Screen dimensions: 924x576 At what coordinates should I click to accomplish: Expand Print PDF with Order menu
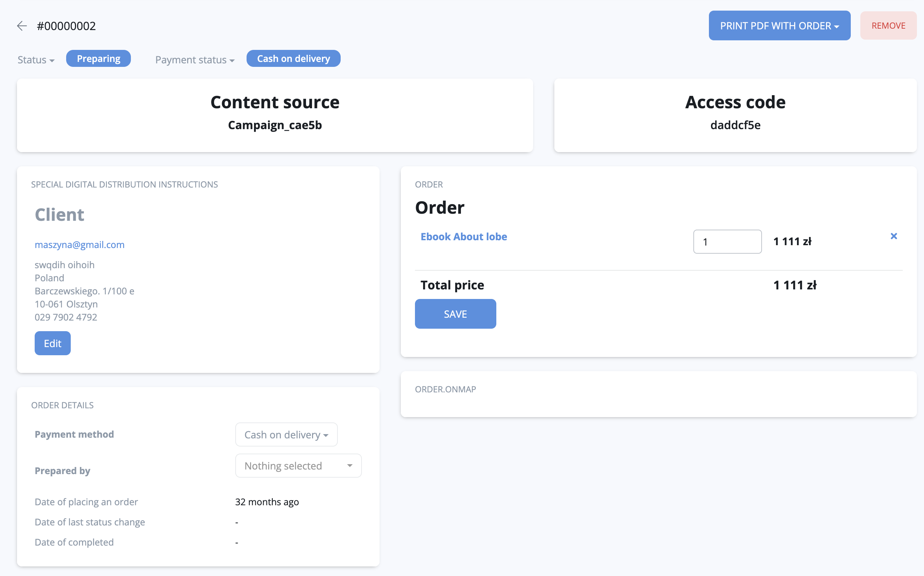tap(779, 25)
